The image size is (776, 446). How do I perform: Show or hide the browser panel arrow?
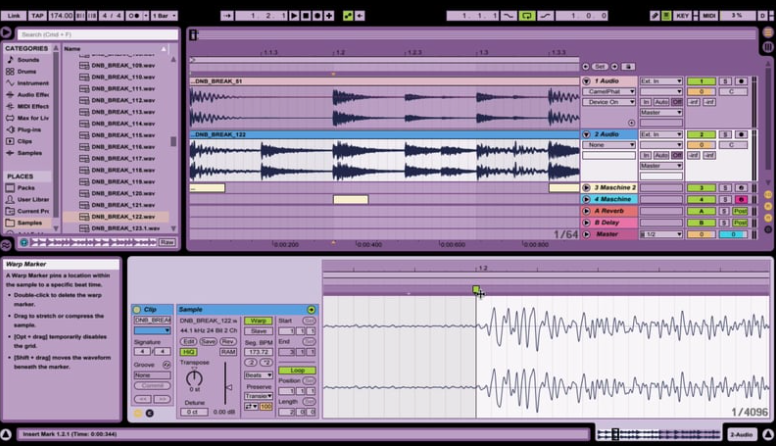tap(6, 33)
